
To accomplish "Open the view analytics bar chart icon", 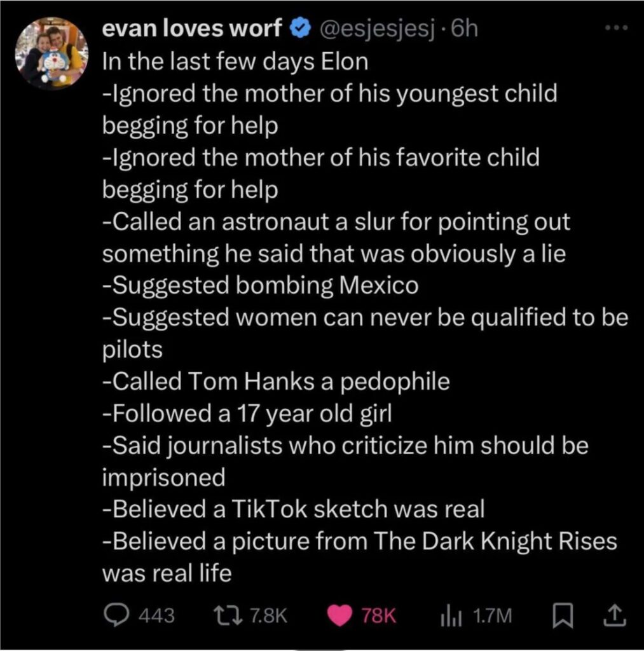I will click(x=451, y=615).
